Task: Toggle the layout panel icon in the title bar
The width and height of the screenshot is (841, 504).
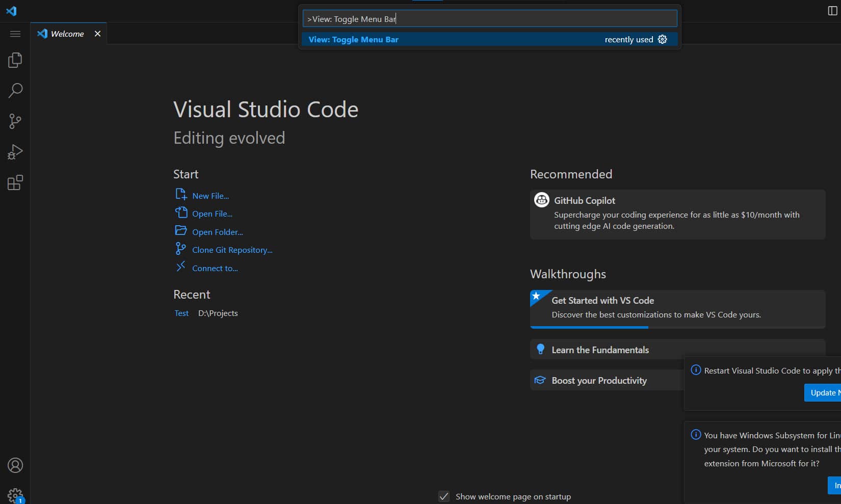Action: [832, 11]
